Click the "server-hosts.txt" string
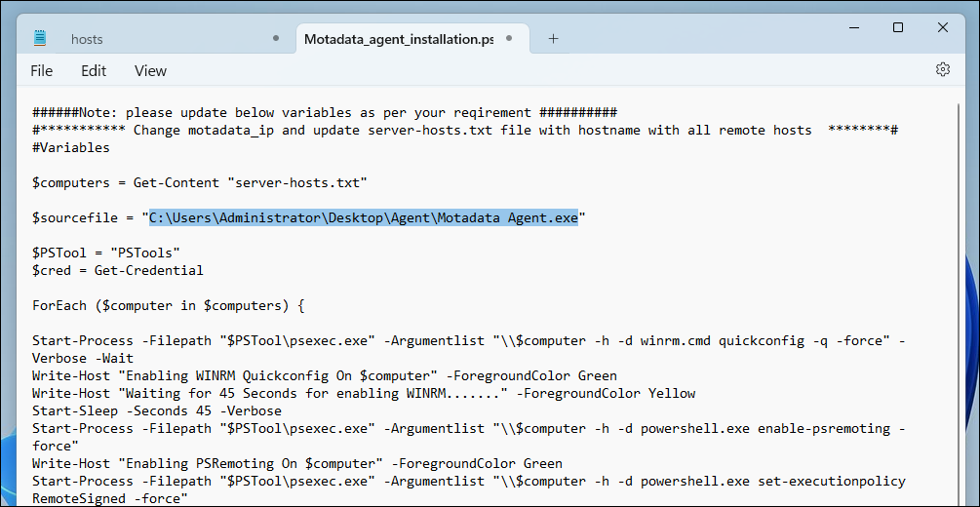 [x=297, y=183]
